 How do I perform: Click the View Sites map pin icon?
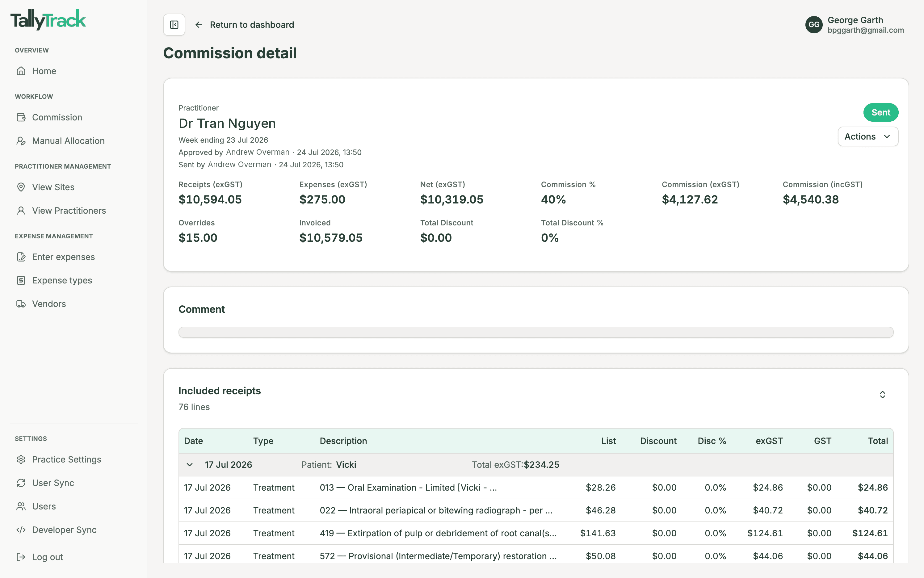[x=21, y=187]
